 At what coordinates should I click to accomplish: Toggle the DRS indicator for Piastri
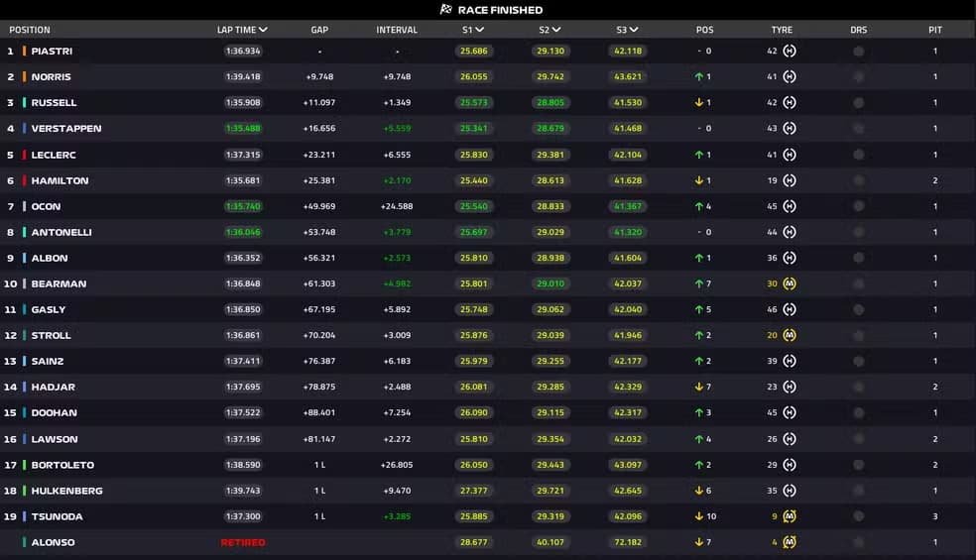(858, 51)
